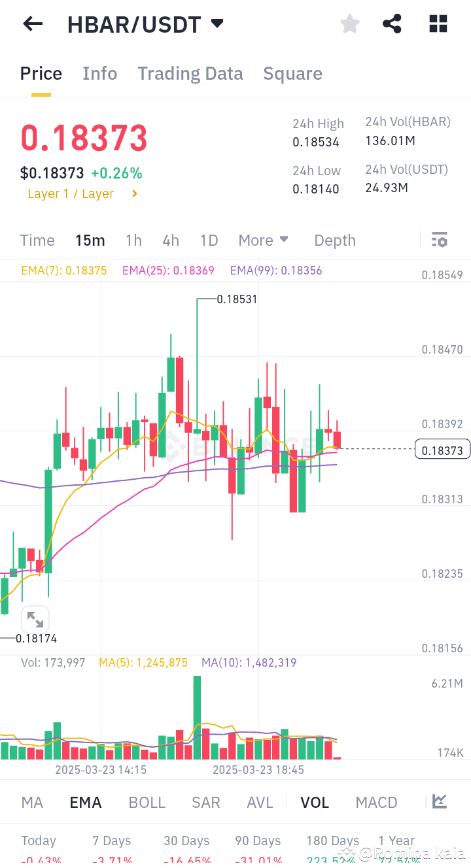This screenshot has height=868, width=471.
Task: Open the share icon
Action: (x=392, y=24)
